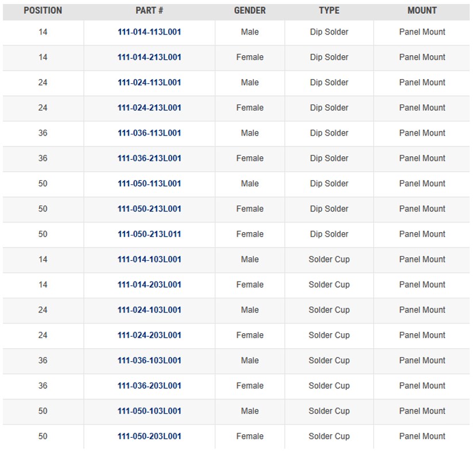
Task: Open part number 111-014-113L001 link
Action: (149, 32)
